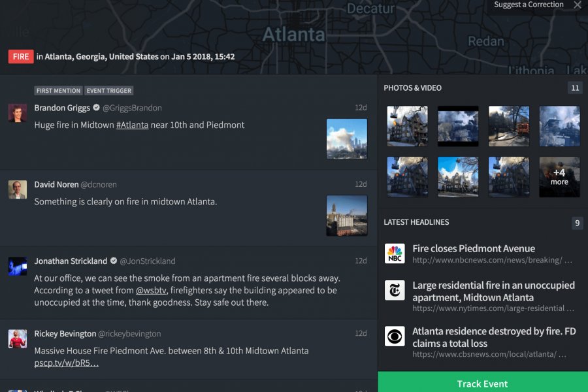The image size is (588, 392).
Task: Open the #Atlanta hashtag link
Action: tap(132, 125)
